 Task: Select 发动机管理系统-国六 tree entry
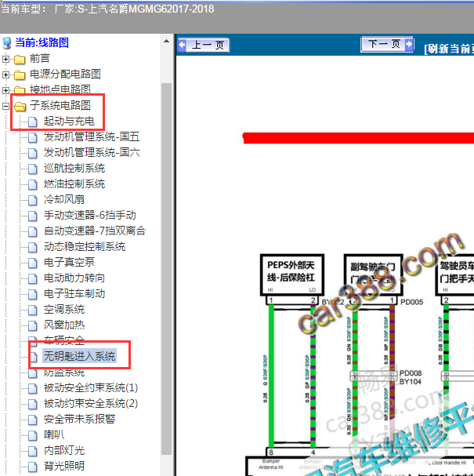tap(92, 152)
